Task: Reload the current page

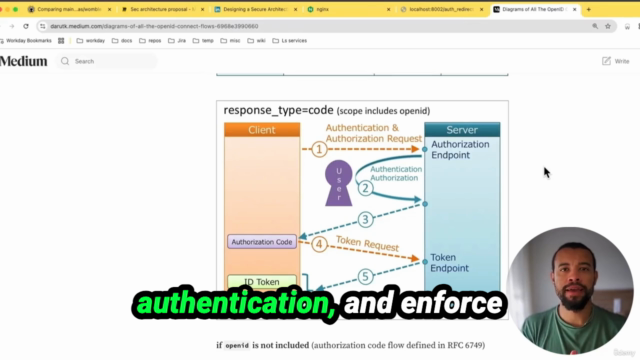Action: click(x=26, y=26)
